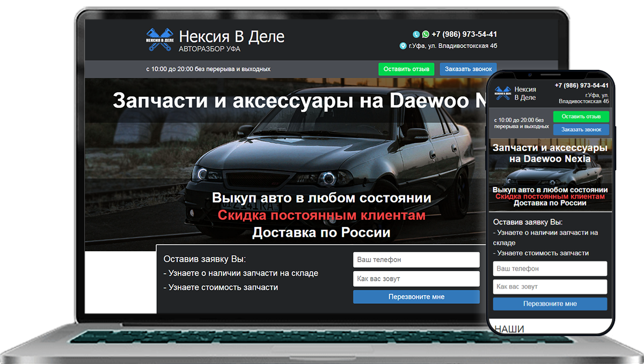Viewport: 644px width, 364px height.
Task: Click Перезвоните мне button on laptop
Action: pyautogui.click(x=416, y=297)
